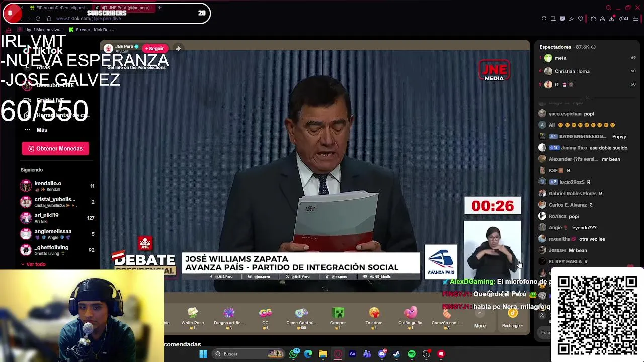644x362 pixels.
Task: Open Spotify from the taskbar
Action: [412, 354]
